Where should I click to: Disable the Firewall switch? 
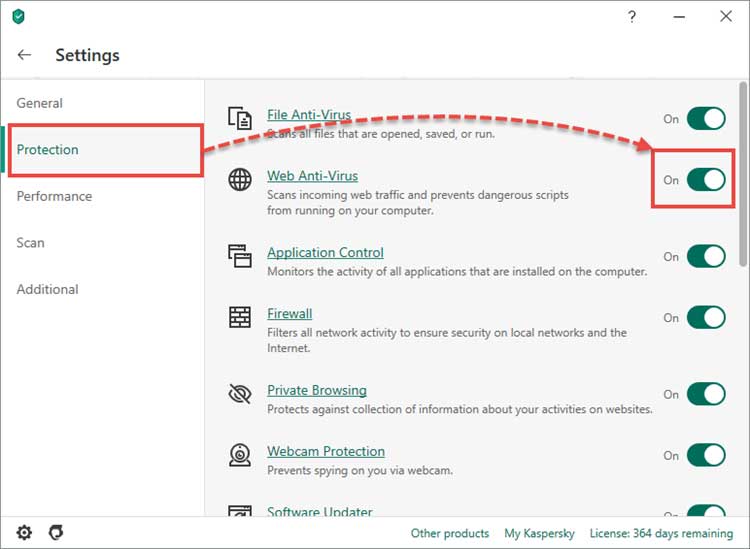point(706,318)
